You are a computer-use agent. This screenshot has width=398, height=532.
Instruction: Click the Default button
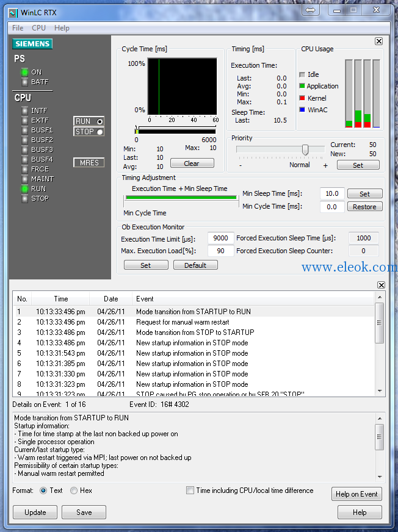(195, 265)
